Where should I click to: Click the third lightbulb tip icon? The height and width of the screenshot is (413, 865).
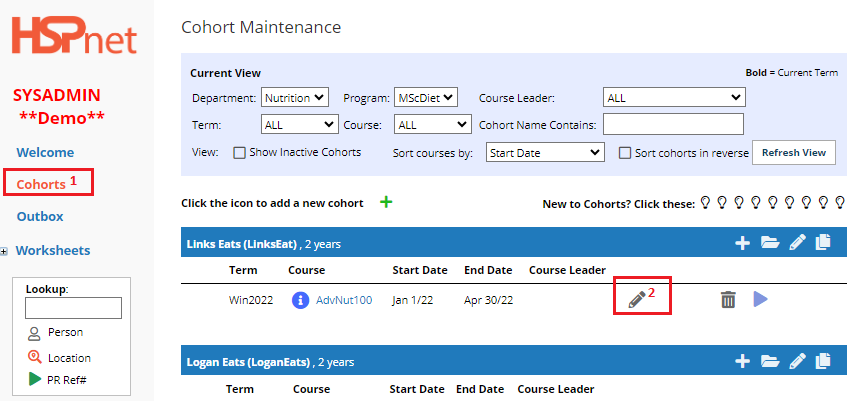tap(739, 202)
